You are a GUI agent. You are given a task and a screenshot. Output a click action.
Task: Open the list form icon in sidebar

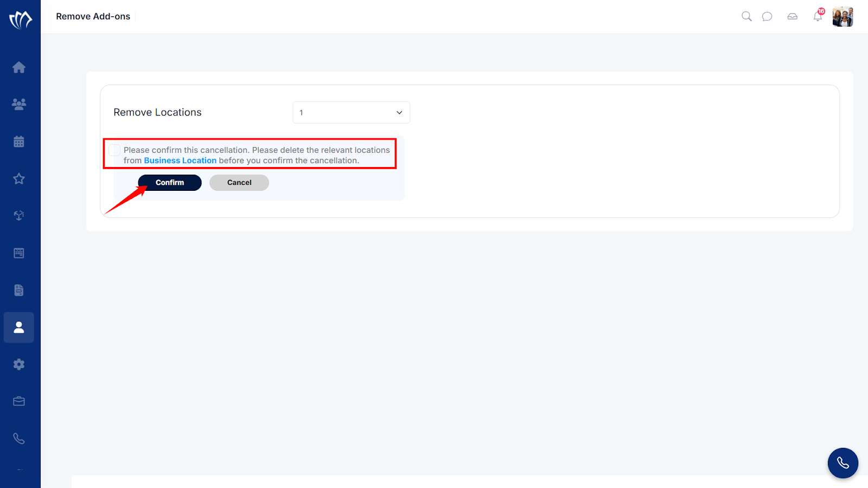click(x=19, y=253)
